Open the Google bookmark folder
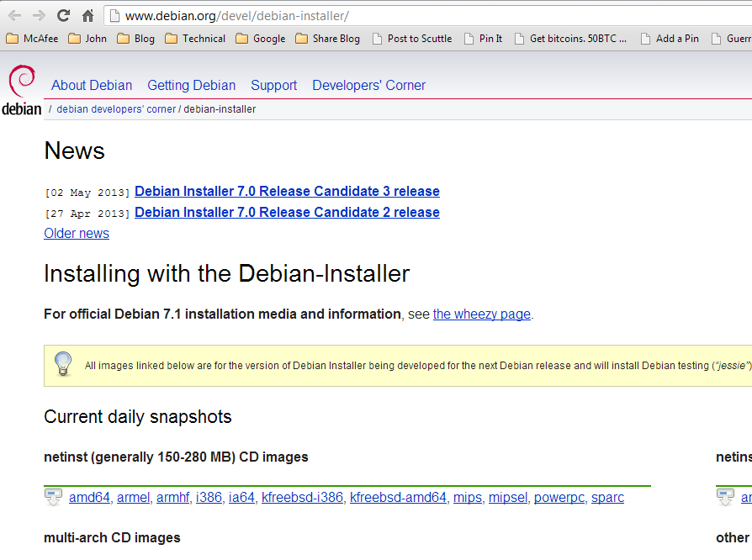This screenshot has height=560, width=752. (261, 39)
